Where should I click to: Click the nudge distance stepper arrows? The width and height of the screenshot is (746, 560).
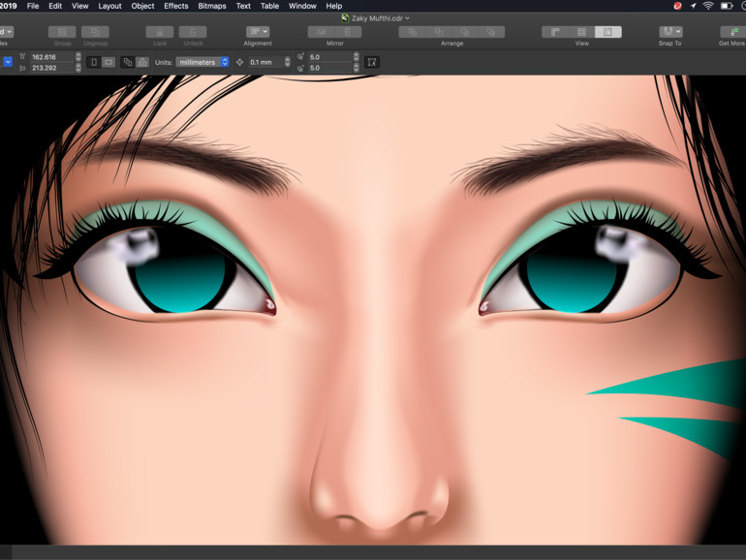288,62
